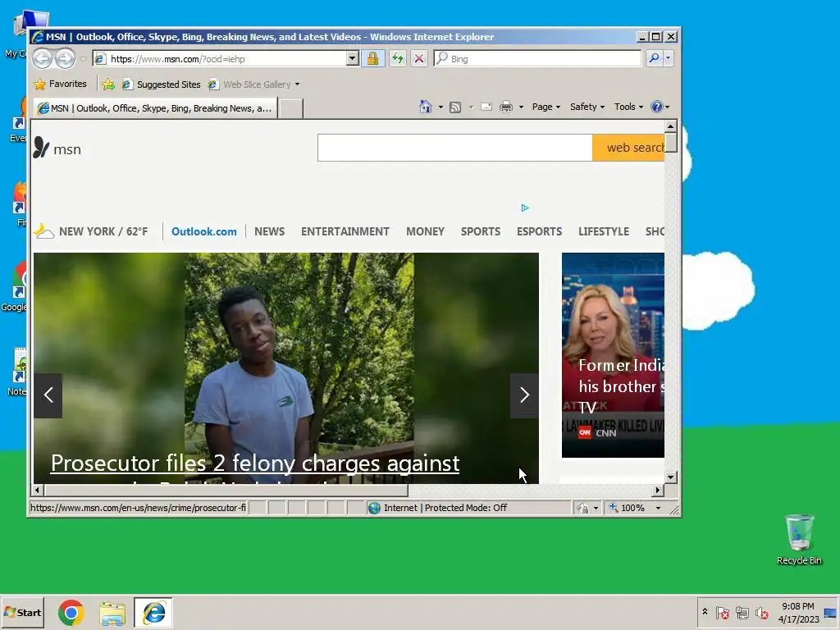Open the SPORTS section
This screenshot has height=630, width=840.
click(x=481, y=231)
